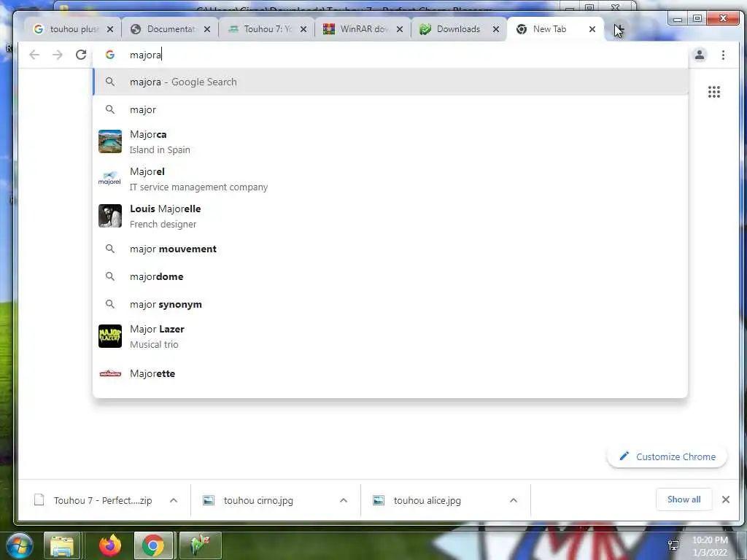Close the New Tab tab
Screen dimensions: 747x560
click(x=592, y=29)
